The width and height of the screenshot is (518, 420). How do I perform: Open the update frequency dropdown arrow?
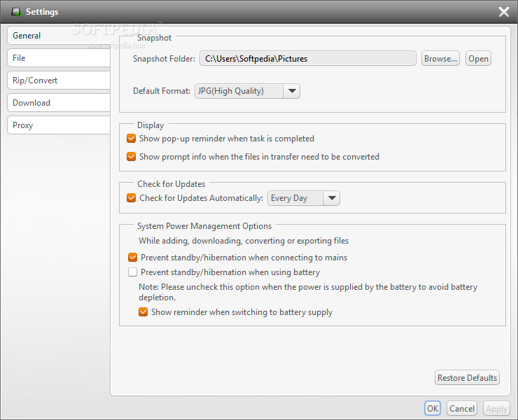click(x=331, y=198)
